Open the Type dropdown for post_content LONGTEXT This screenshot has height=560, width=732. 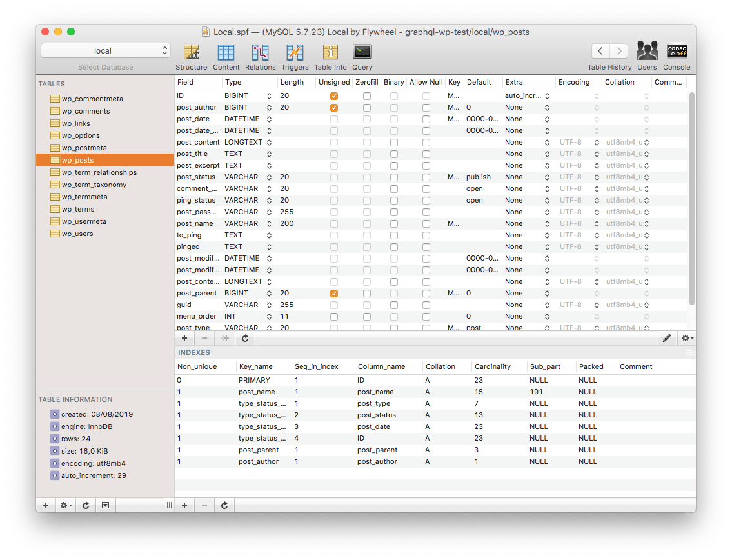point(270,142)
